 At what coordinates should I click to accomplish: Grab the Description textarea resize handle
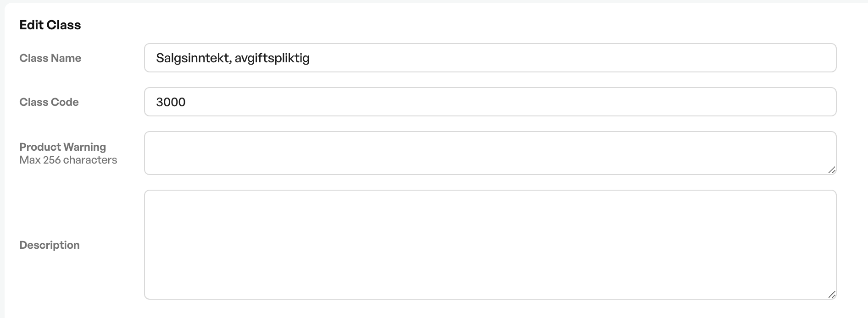[832, 295]
